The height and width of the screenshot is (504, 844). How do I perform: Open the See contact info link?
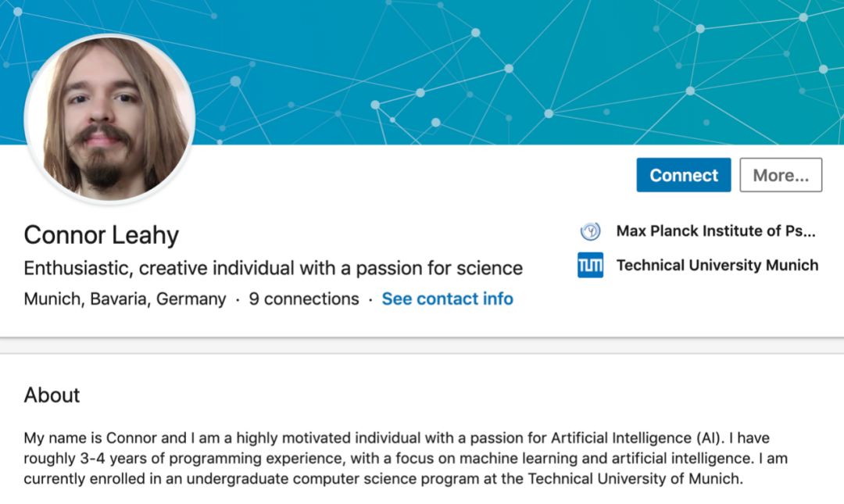point(447,299)
